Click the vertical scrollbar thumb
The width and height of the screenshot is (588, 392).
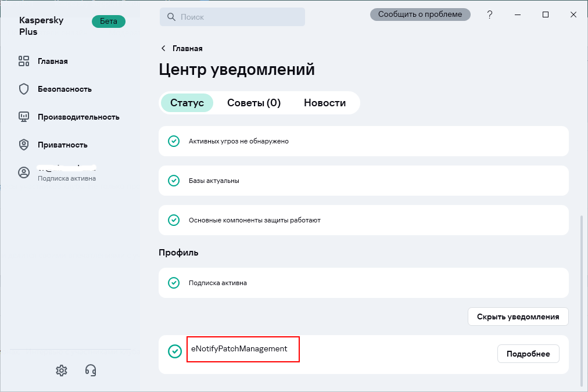click(582, 300)
